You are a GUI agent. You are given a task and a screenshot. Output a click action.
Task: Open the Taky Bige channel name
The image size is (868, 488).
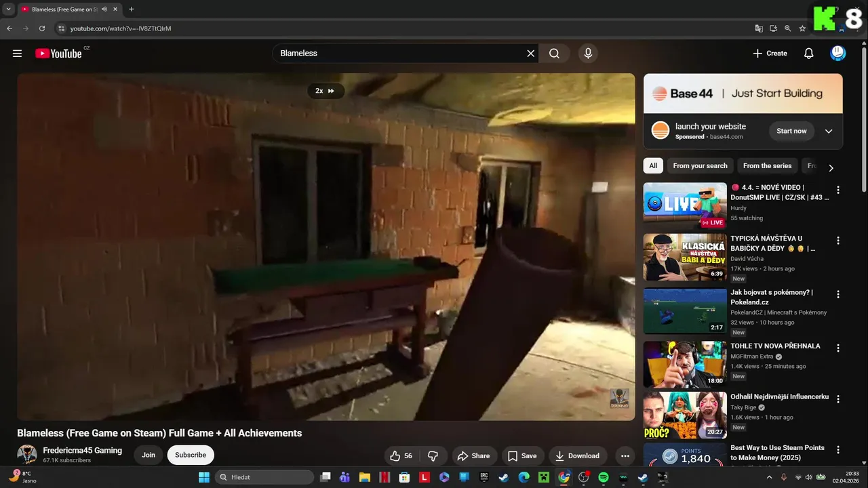743,407
